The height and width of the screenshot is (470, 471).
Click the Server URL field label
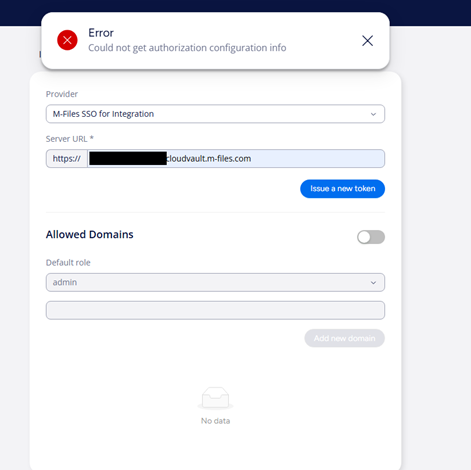pos(70,139)
